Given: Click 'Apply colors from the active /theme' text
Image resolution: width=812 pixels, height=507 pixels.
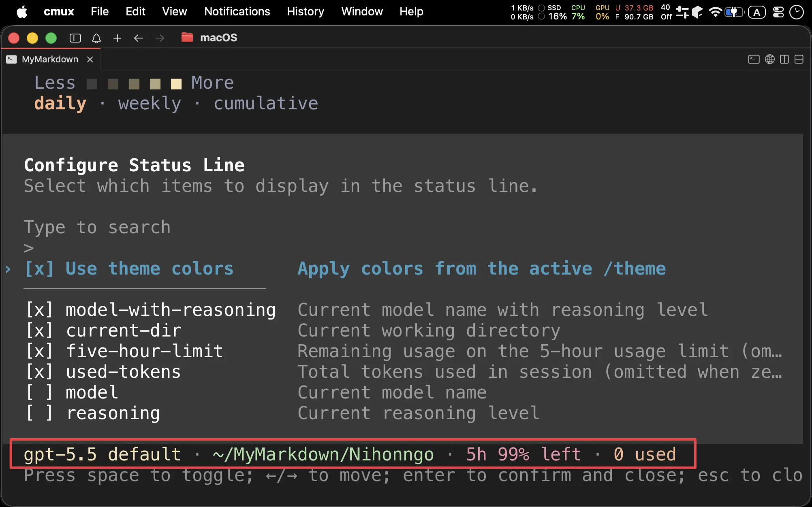Looking at the screenshot, I should click(x=482, y=269).
